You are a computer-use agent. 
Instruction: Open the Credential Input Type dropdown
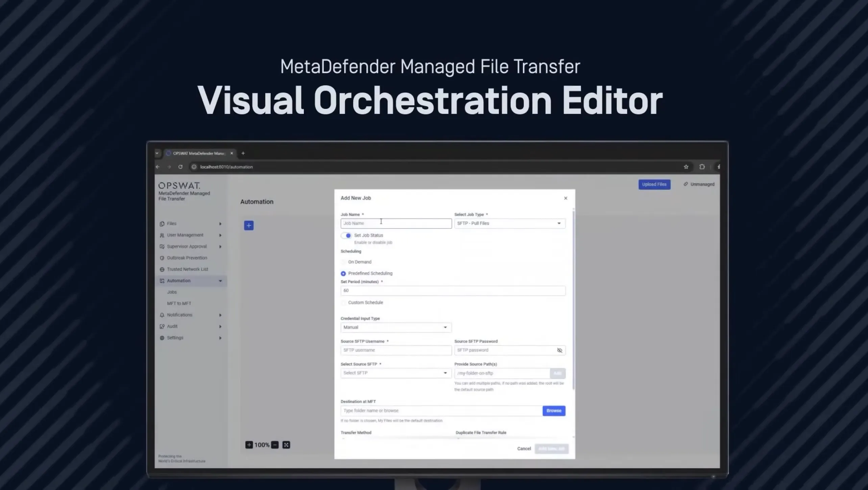click(x=396, y=327)
